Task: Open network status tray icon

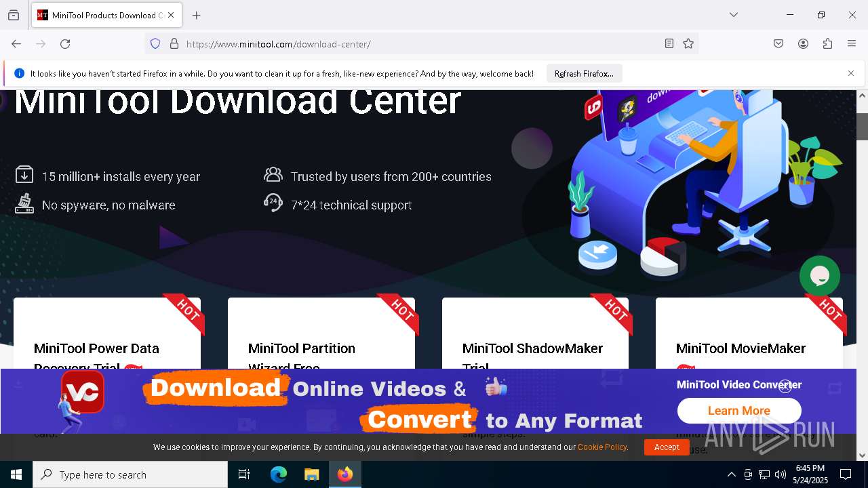Action: click(x=764, y=474)
